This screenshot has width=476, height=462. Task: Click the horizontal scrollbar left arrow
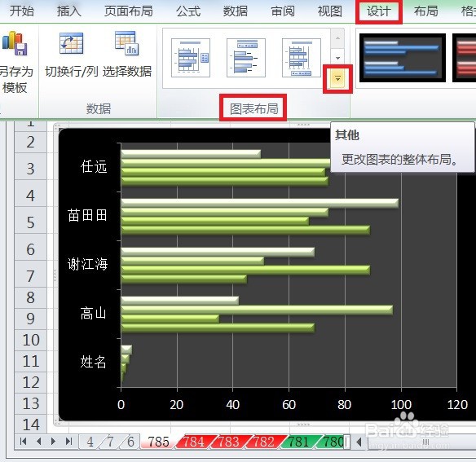click(359, 442)
